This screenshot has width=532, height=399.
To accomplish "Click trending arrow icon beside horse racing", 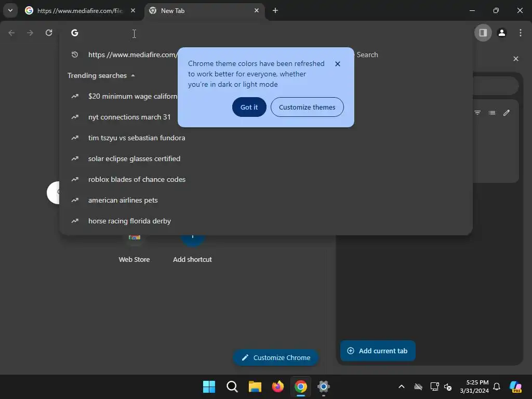I will point(75,221).
